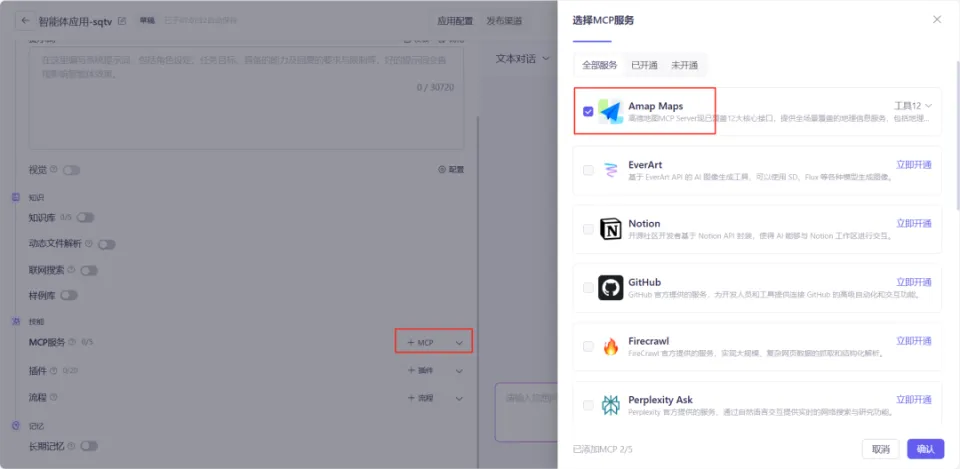
Task: Switch to the 全部服务 tab
Action: pos(599,65)
